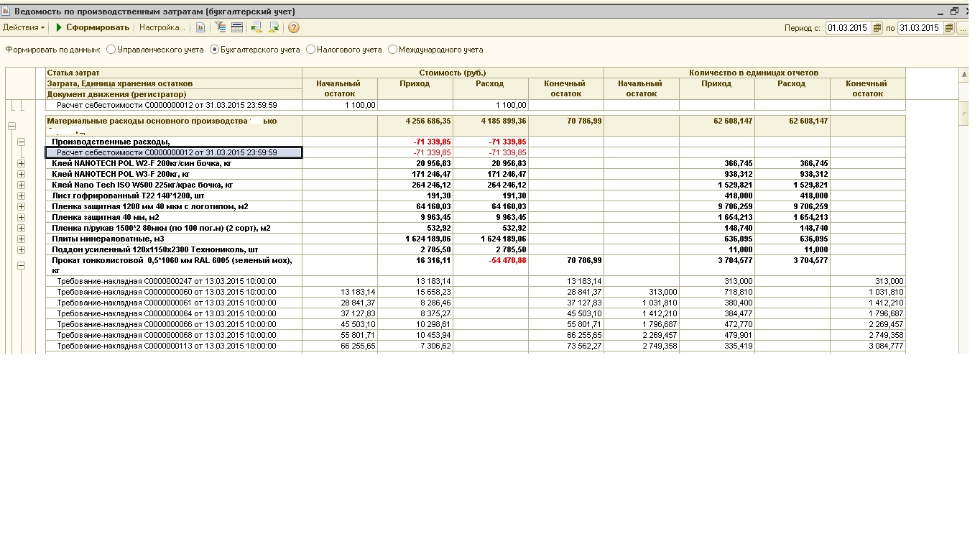Image resolution: width=980 pixels, height=552 pixels.
Task: Click the funnel filter settings icon
Action: point(221,27)
